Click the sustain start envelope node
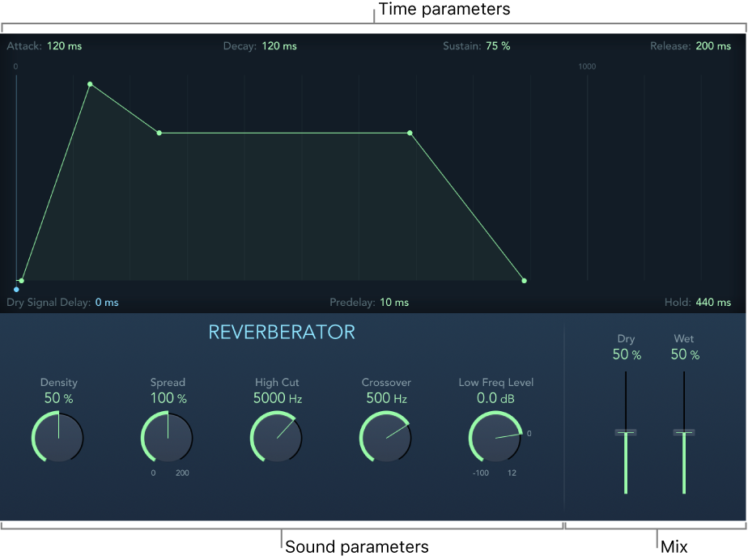 tap(159, 132)
